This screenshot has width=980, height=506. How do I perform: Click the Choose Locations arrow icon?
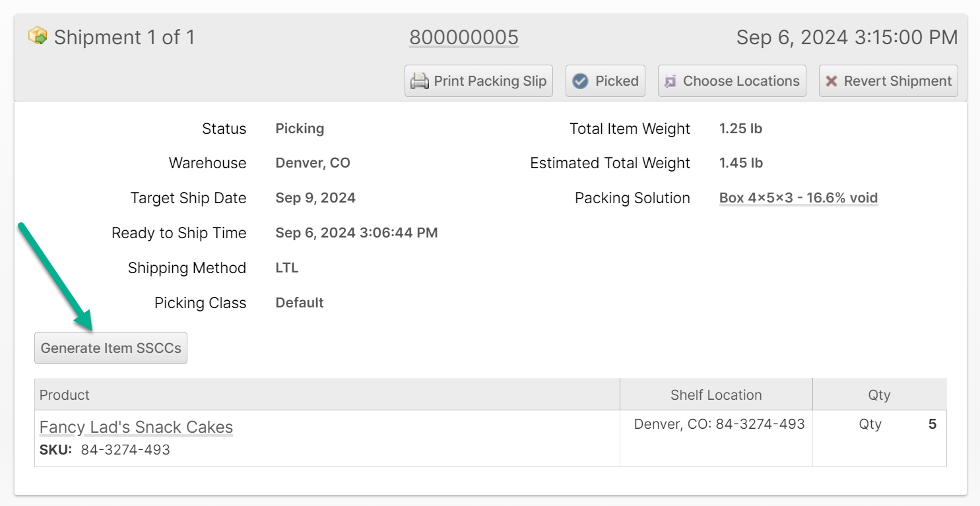(670, 81)
